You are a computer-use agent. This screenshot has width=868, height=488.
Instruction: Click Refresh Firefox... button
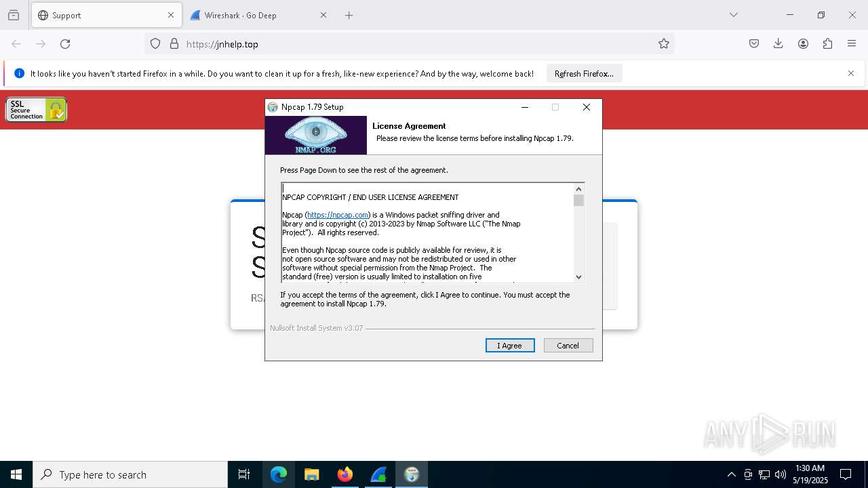(584, 74)
